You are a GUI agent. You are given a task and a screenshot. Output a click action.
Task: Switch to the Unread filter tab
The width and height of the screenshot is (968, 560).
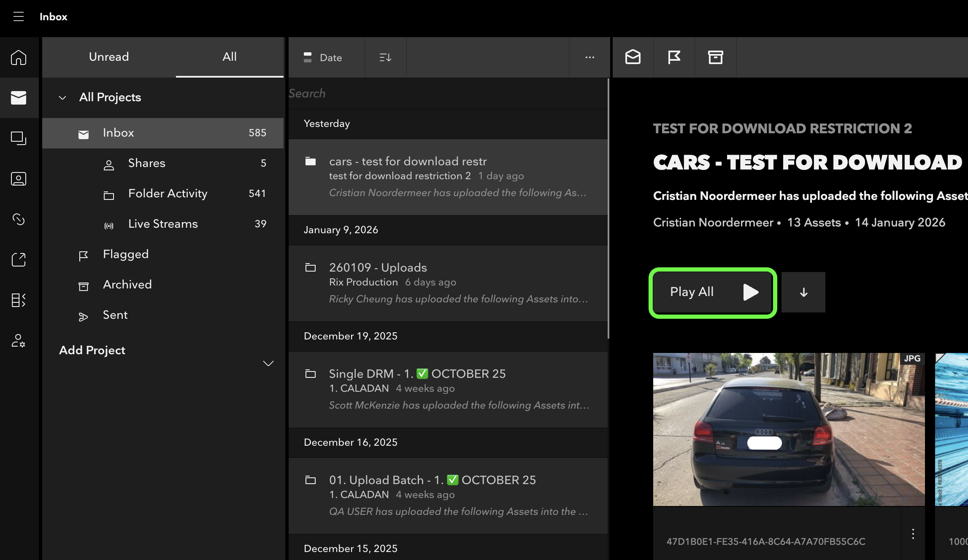pos(109,57)
